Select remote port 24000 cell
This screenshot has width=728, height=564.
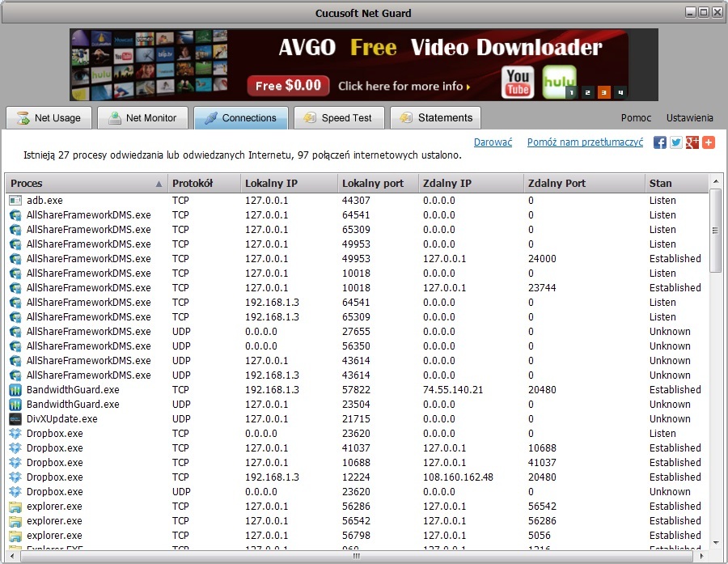click(x=542, y=259)
